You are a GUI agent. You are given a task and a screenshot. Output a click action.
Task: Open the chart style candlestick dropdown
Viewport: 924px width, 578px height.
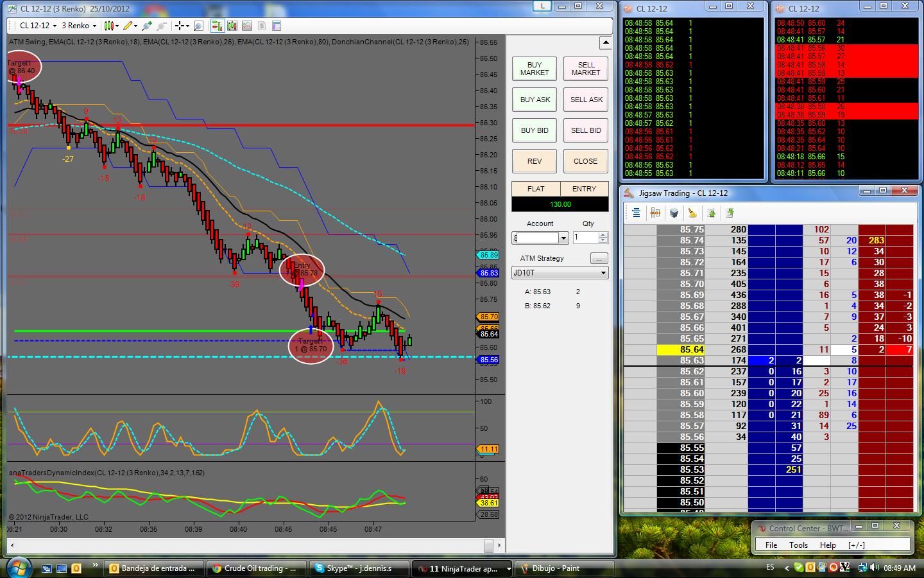(111, 26)
